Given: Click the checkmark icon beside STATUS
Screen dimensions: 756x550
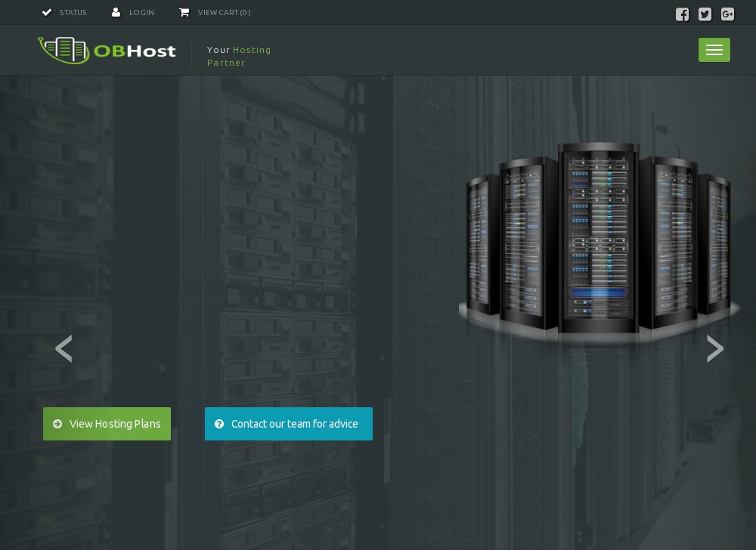Looking at the screenshot, I should pos(47,12).
